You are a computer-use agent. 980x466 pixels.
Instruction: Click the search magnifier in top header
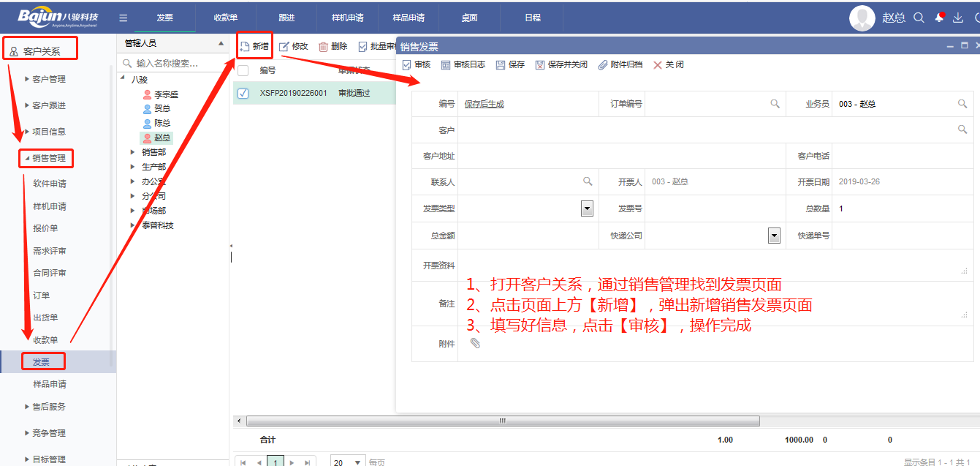[x=919, y=18]
